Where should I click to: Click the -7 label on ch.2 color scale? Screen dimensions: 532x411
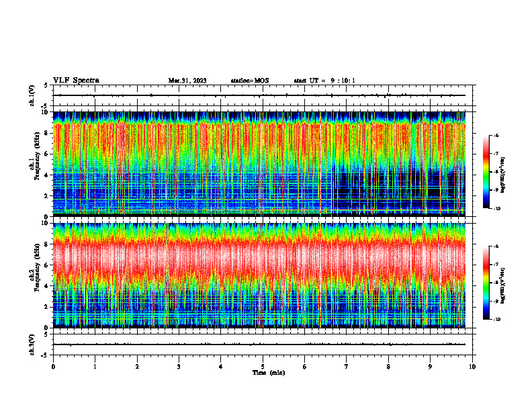click(496, 265)
